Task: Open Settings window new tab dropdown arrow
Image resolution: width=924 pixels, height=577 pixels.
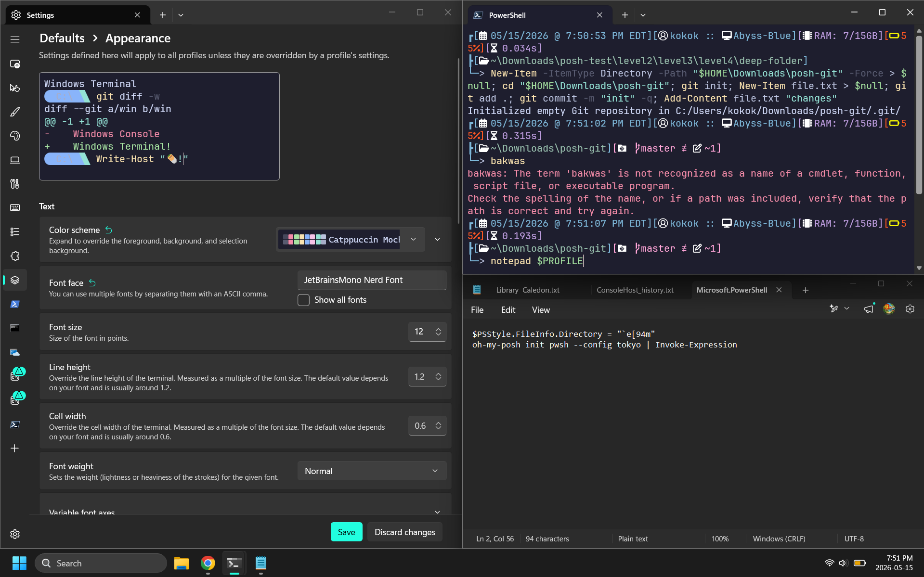Action: point(181,15)
